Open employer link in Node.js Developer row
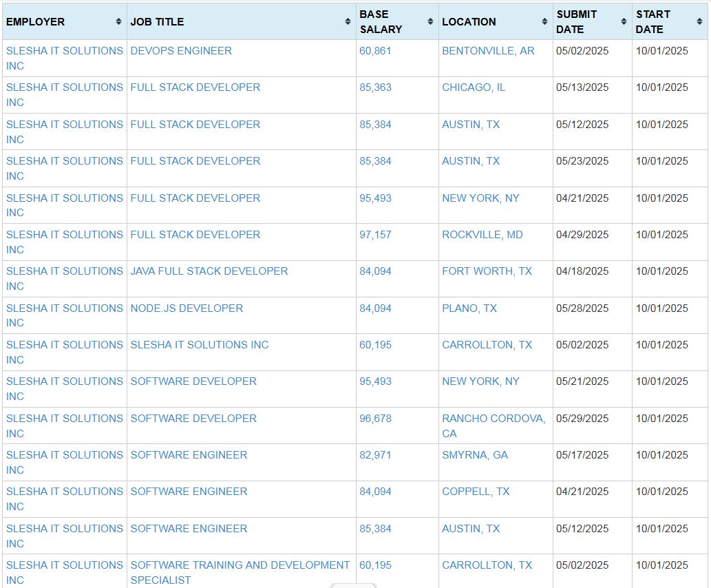Image resolution: width=711 pixels, height=588 pixels. coord(65,315)
